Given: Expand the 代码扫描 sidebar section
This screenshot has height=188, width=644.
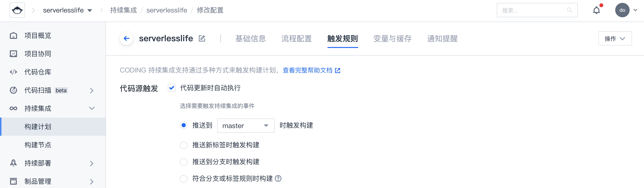Looking at the screenshot, I should click(x=92, y=90).
